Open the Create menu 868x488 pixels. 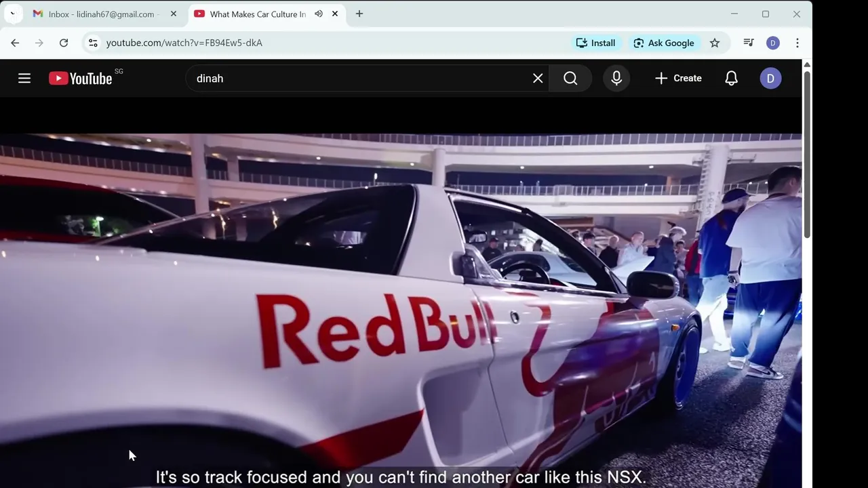coord(678,79)
